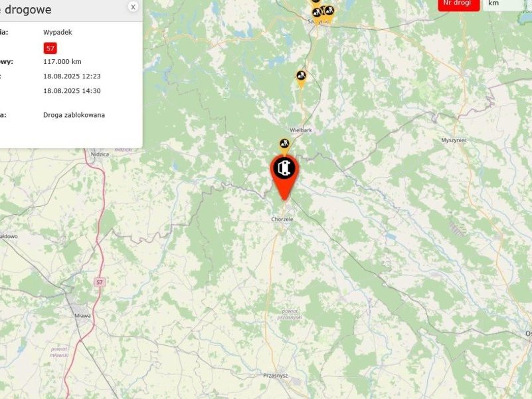
Task: Click the red accident marker near Chorzele
Action: (284, 178)
